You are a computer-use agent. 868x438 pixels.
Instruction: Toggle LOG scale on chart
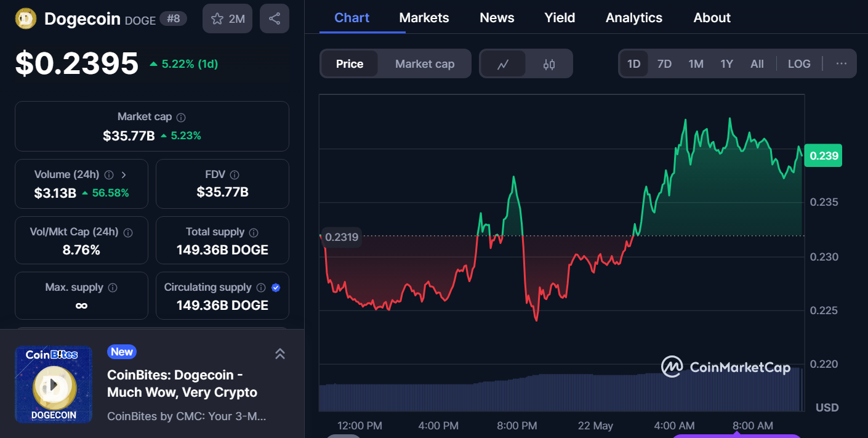[799, 64]
